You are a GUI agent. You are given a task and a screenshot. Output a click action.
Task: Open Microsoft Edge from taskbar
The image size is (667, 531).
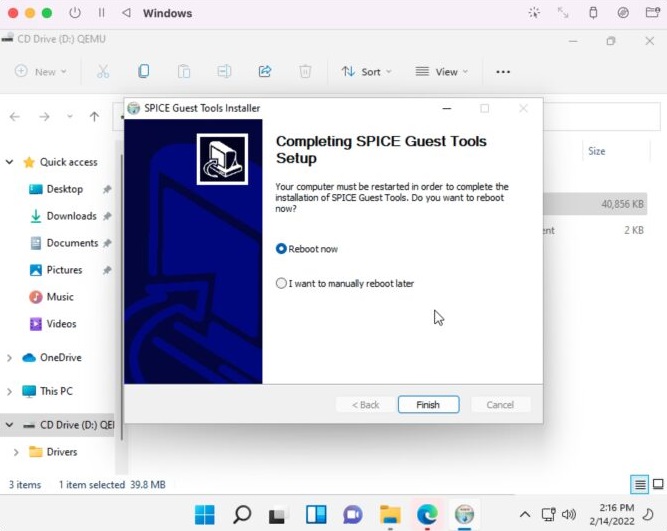(x=427, y=514)
